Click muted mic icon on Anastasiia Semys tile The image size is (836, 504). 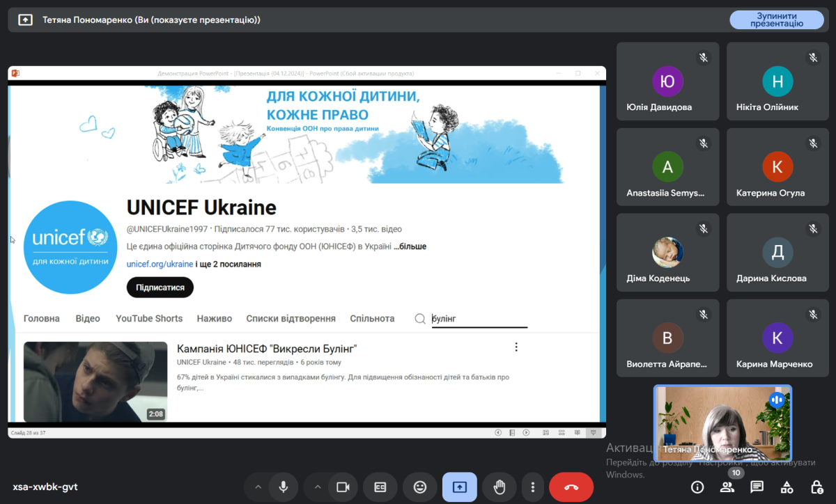pos(704,143)
